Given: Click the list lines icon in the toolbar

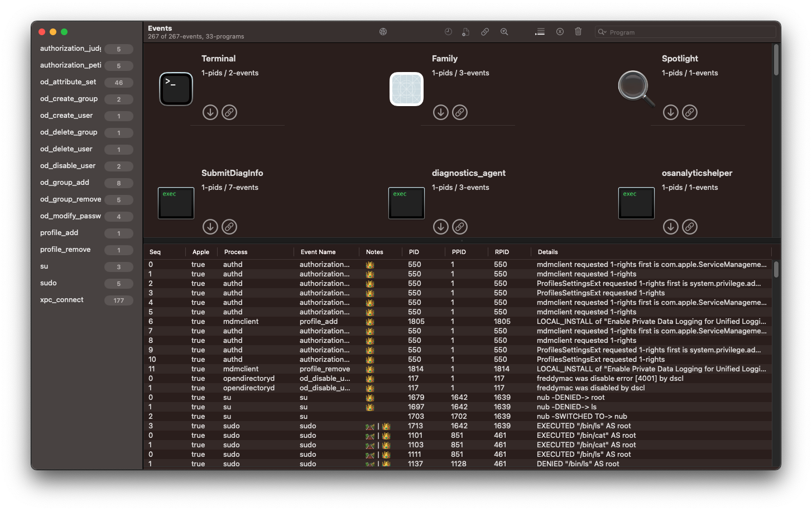Looking at the screenshot, I should (x=540, y=32).
